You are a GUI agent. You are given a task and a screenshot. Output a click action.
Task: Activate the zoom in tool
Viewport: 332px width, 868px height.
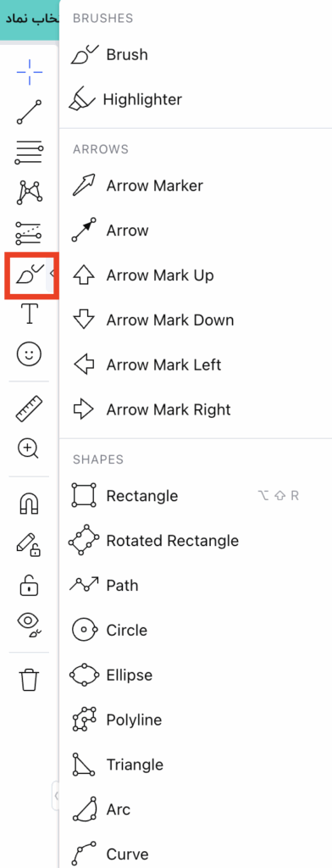click(x=29, y=449)
